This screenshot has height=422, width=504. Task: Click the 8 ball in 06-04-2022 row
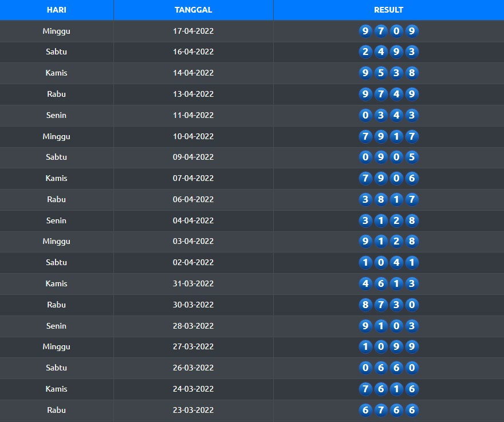[x=381, y=200]
